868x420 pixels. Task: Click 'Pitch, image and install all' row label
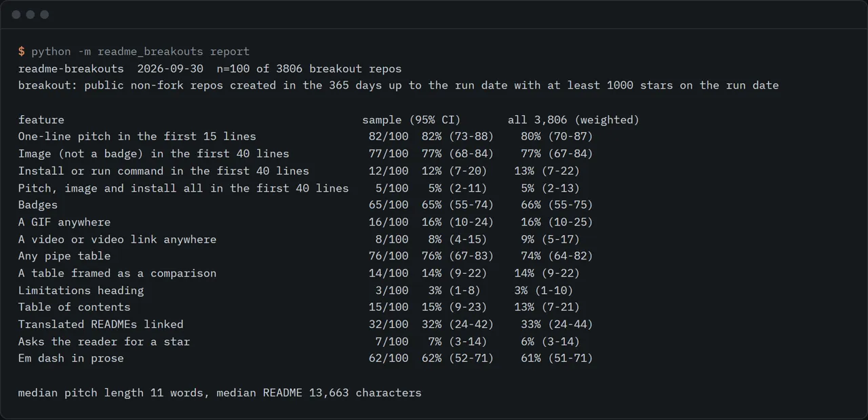pyautogui.click(x=183, y=188)
